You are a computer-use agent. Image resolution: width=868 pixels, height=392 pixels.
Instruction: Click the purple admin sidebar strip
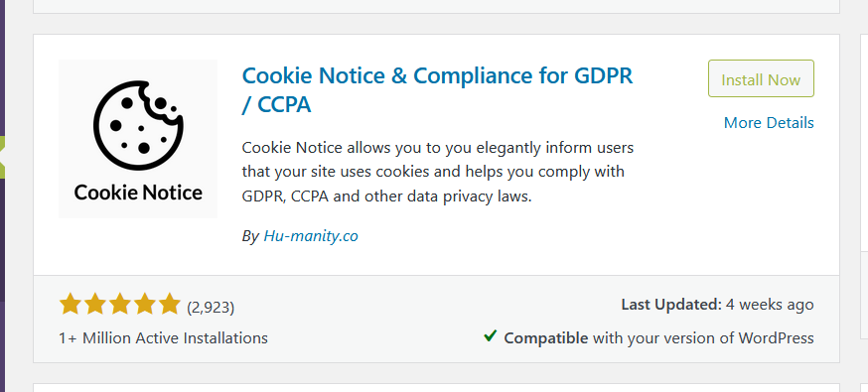tap(2, 196)
